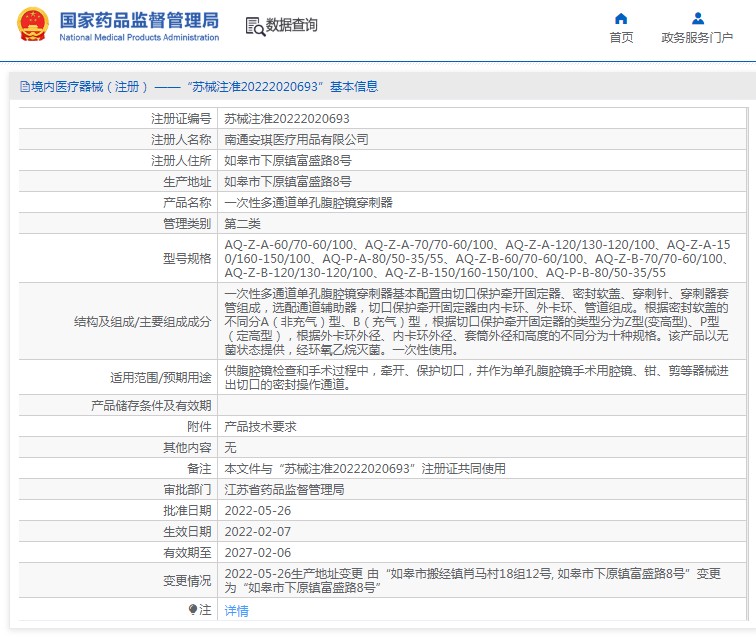Select effective date 2022-02-07

pos(258,532)
